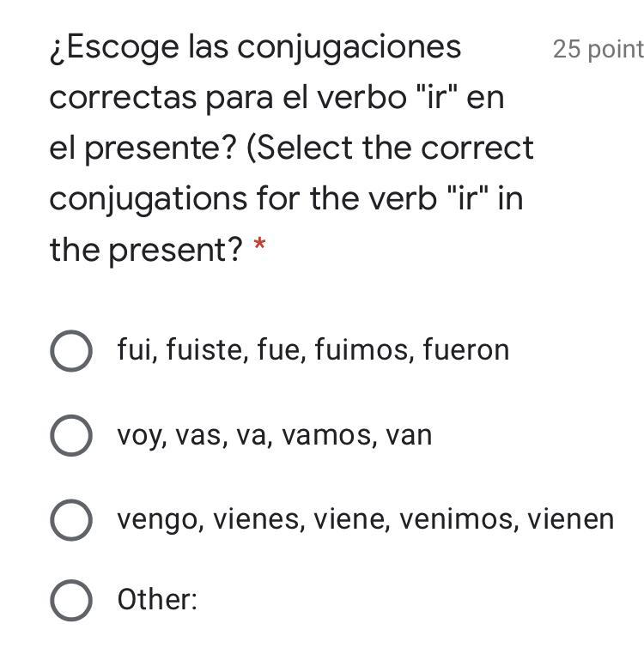This screenshot has width=644, height=660.
Task: Click the 'Other:' option label
Action: (157, 599)
